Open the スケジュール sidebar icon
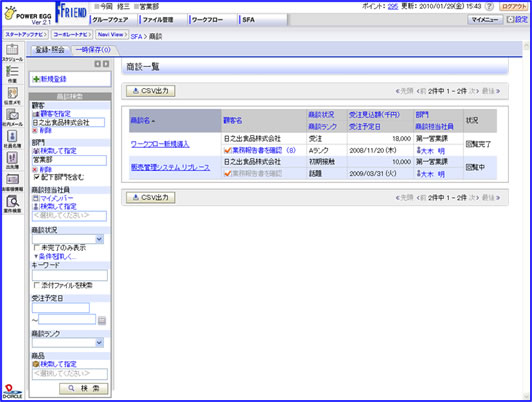 point(12,50)
